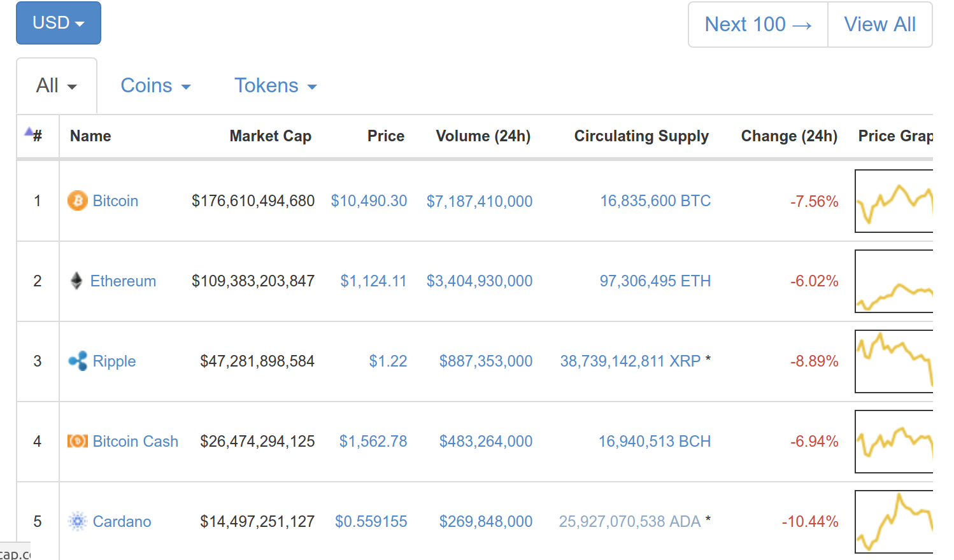This screenshot has height=560, width=954.
Task: Click Ripple price $1.22
Action: pyautogui.click(x=388, y=361)
